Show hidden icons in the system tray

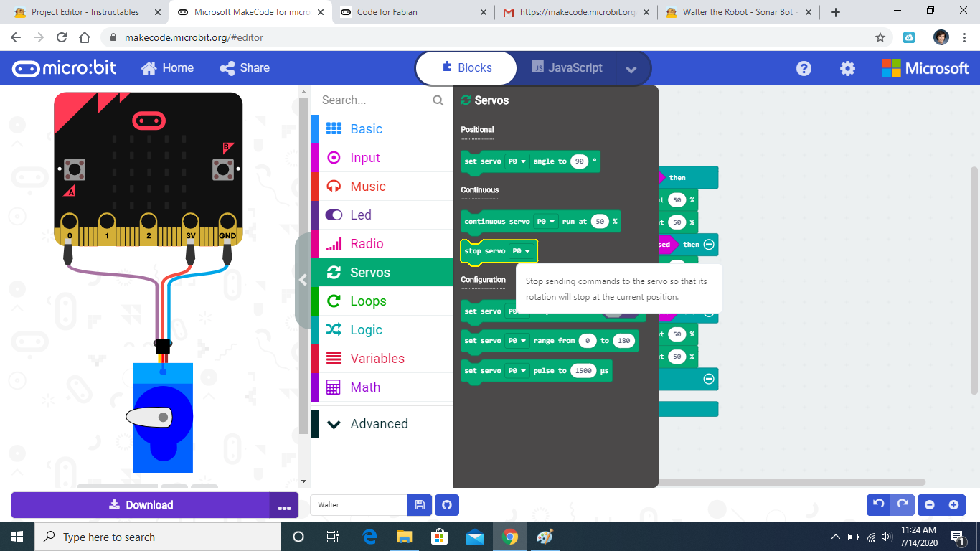pyautogui.click(x=835, y=537)
